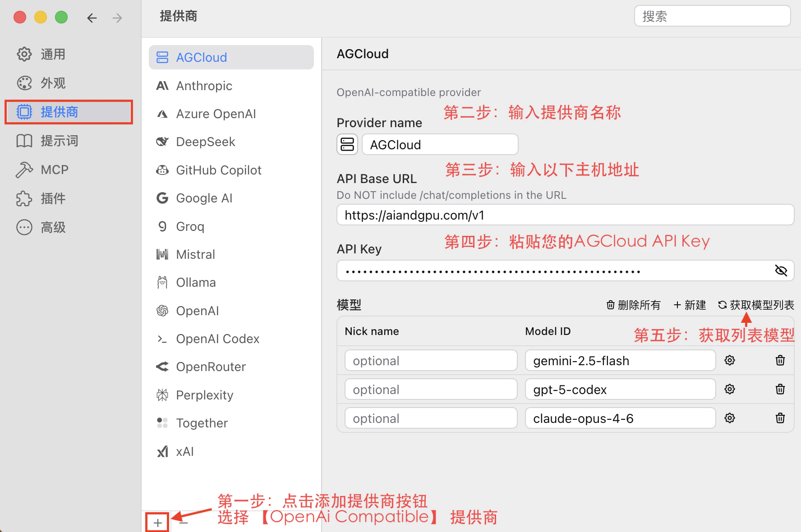
Task: Delete the claude-opus-4-6 model row
Action: click(780, 418)
